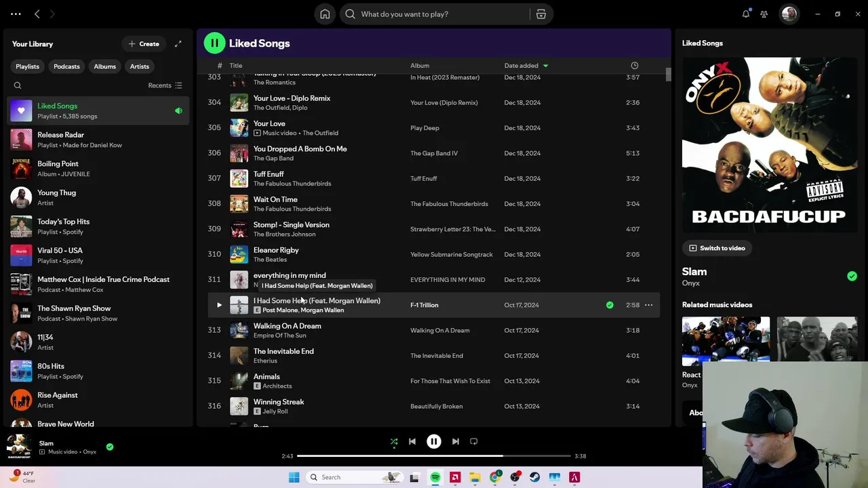Click green saved checkmark on I Had Some Help
Viewport: 868px width, 488px height.
point(610,305)
